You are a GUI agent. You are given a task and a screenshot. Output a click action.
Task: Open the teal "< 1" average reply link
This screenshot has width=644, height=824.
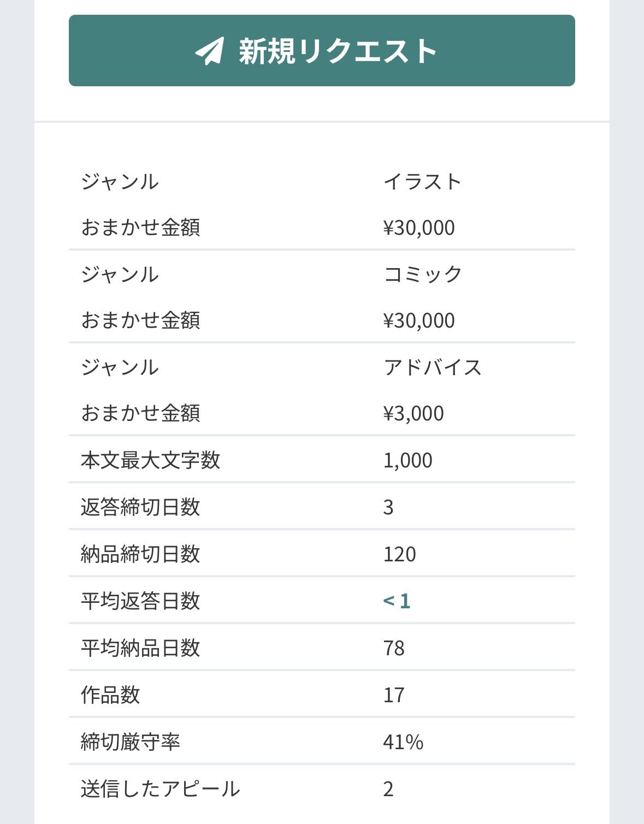coord(397,601)
